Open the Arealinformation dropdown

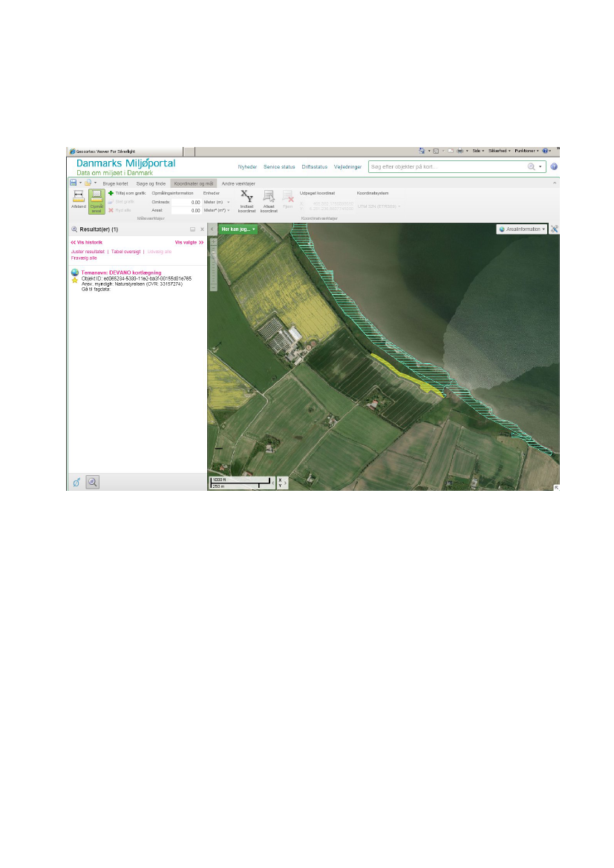click(522, 229)
